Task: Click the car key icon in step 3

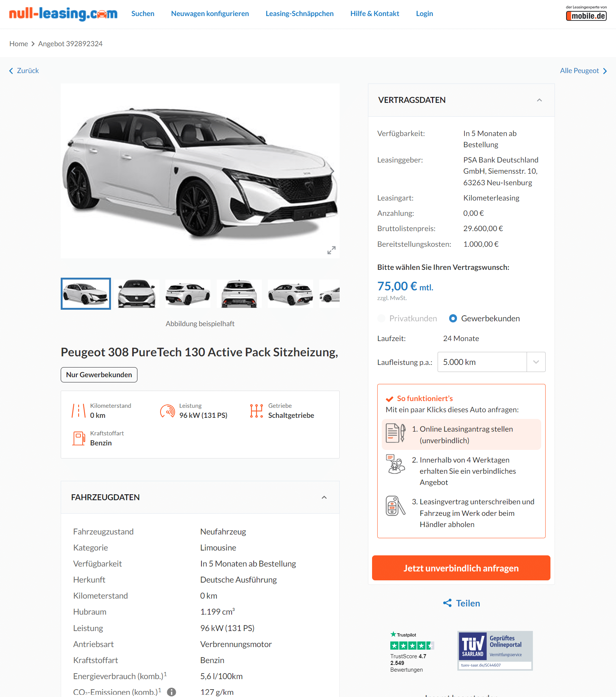Action: click(x=396, y=506)
